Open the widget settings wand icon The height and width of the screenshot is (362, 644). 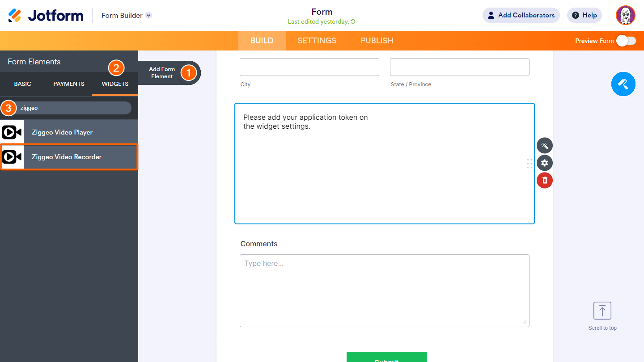[545, 145]
